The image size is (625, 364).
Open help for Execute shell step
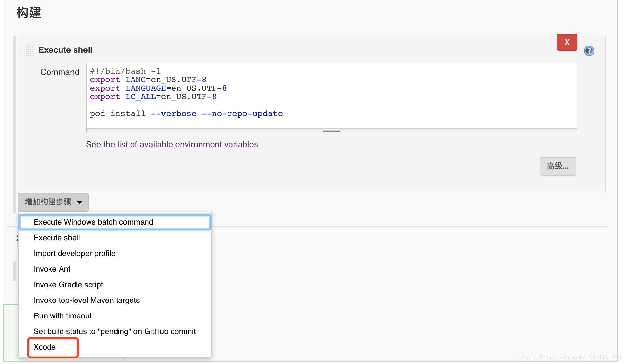tap(589, 51)
